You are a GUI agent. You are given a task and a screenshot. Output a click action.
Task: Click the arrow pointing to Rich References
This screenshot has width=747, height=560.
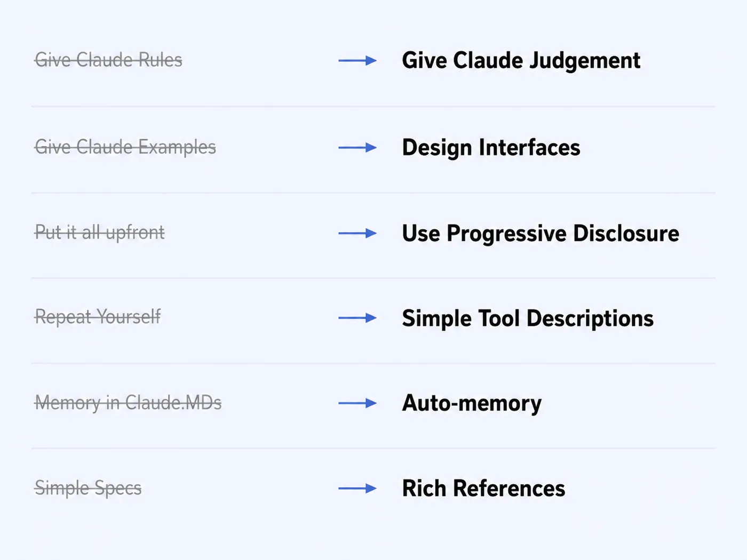coord(357,489)
